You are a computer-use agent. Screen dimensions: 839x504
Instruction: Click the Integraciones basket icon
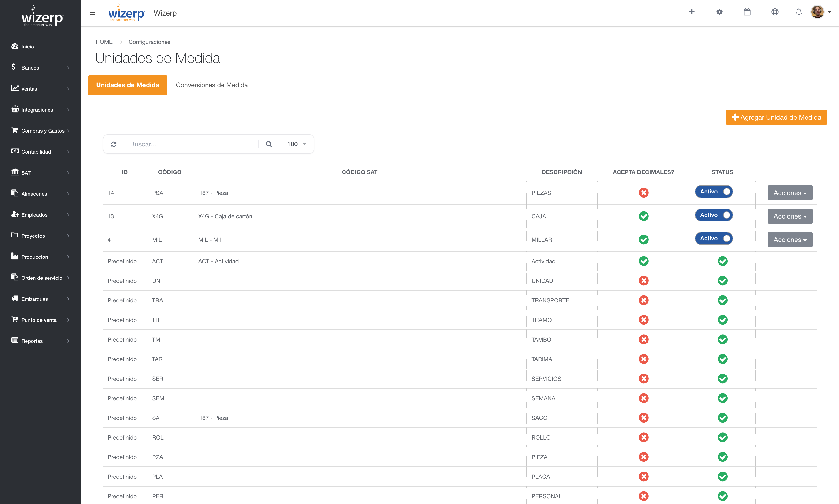(x=15, y=109)
